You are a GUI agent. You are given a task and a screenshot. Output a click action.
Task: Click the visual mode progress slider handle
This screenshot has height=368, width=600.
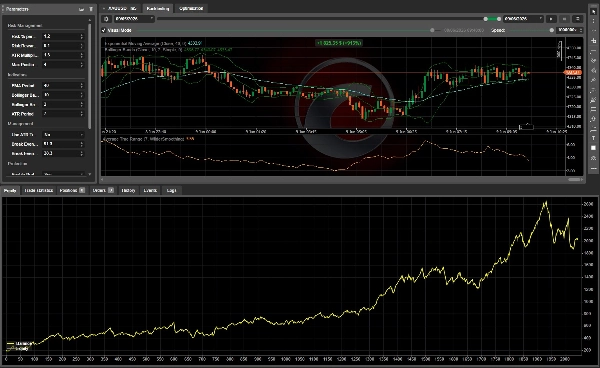(x=432, y=30)
